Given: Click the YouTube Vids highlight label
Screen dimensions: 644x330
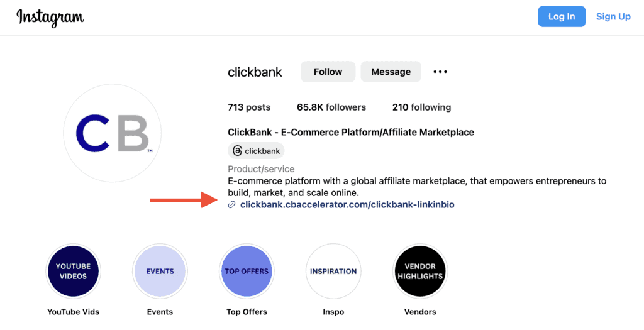Looking at the screenshot, I should tap(73, 312).
